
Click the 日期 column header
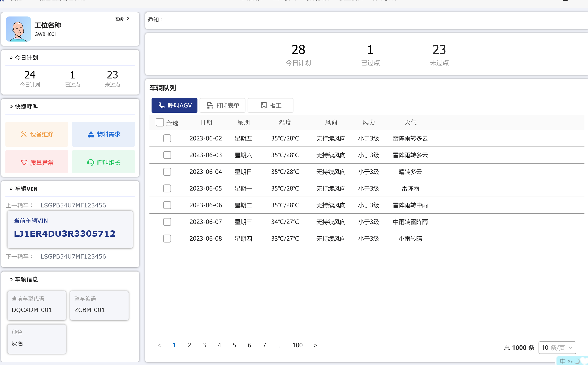tap(206, 122)
